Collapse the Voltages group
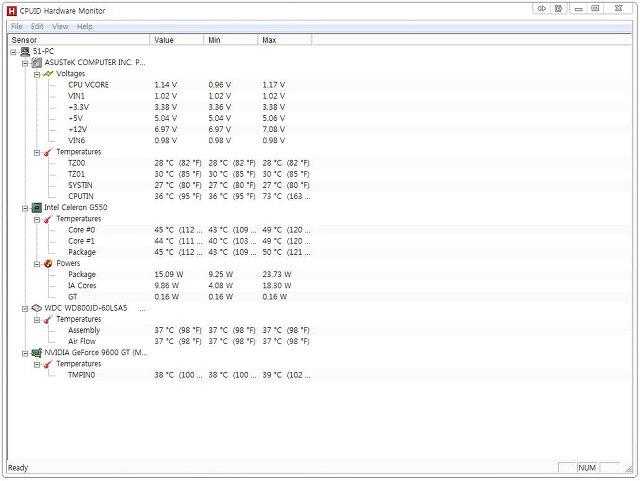 37,74
